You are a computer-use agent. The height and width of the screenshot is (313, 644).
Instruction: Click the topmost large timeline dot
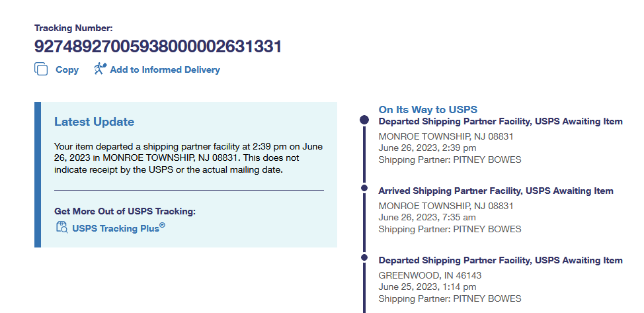[364, 120]
